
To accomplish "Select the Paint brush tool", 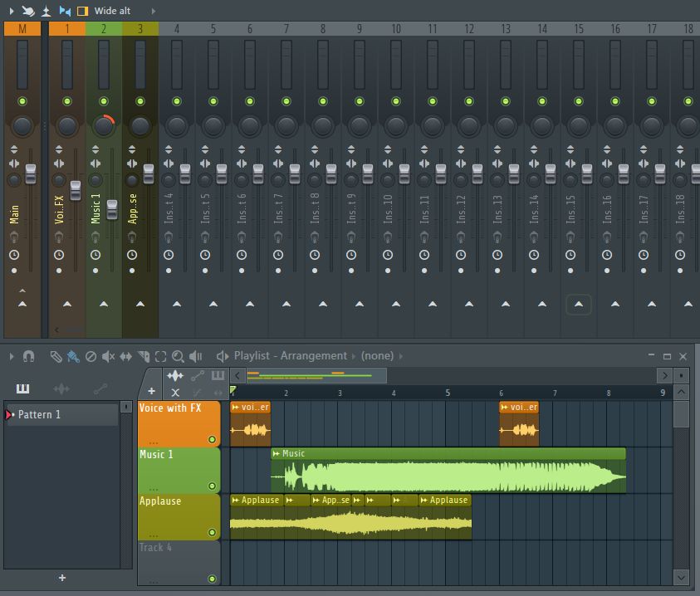I will (x=73, y=356).
